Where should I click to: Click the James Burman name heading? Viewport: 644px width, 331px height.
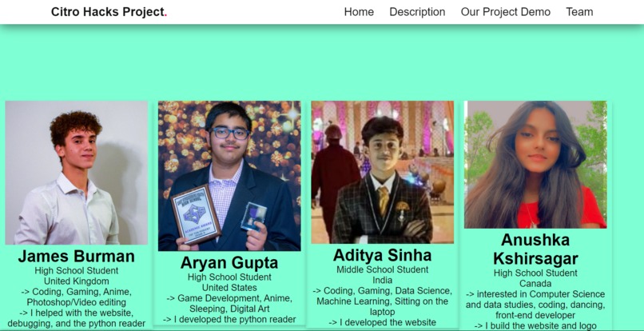click(77, 256)
